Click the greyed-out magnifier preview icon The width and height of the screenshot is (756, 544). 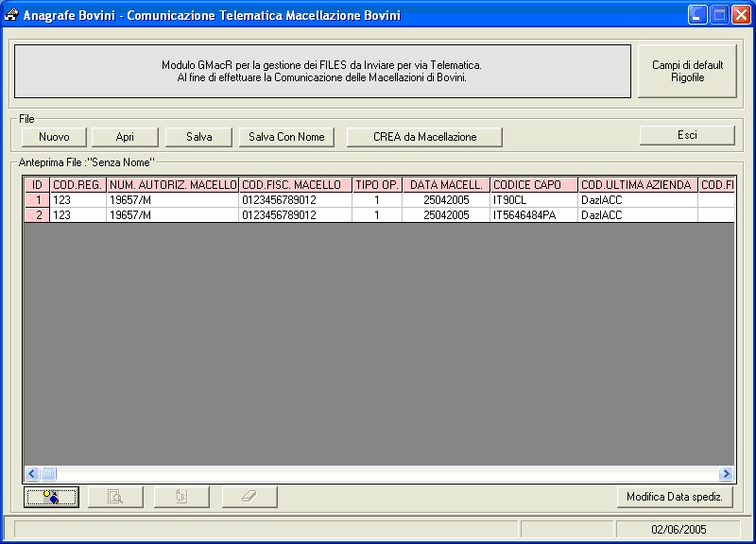pyautogui.click(x=115, y=497)
